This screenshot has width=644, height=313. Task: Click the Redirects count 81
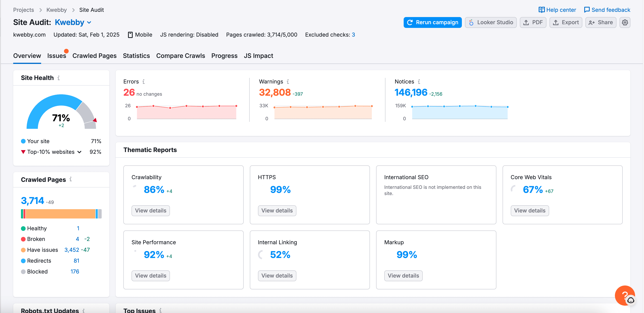pos(76,261)
